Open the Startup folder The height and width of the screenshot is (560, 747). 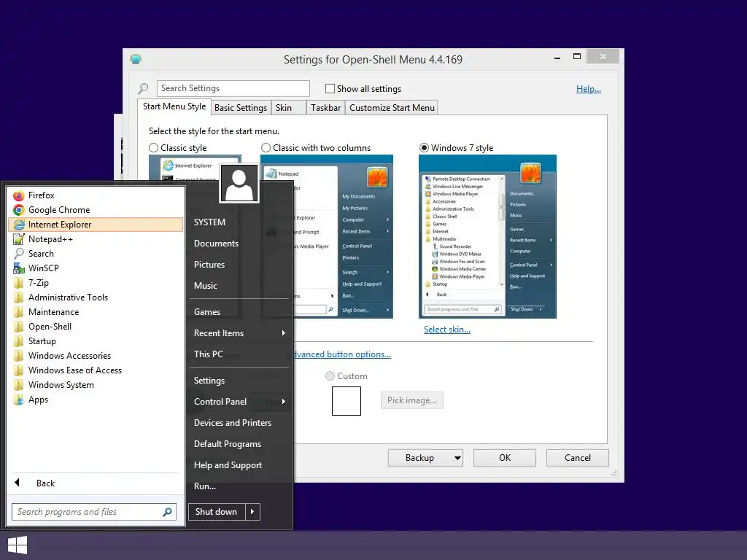coord(96,341)
